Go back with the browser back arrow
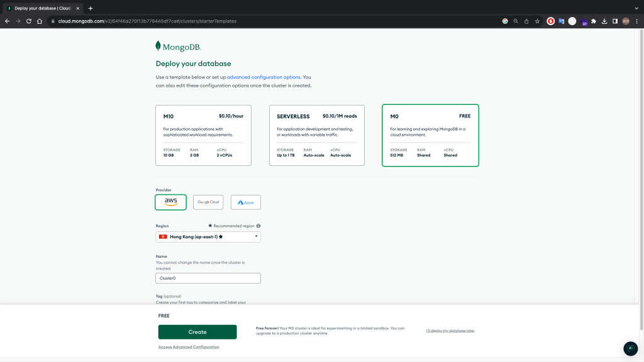Screen dimensions: 644x362 [8, 21]
